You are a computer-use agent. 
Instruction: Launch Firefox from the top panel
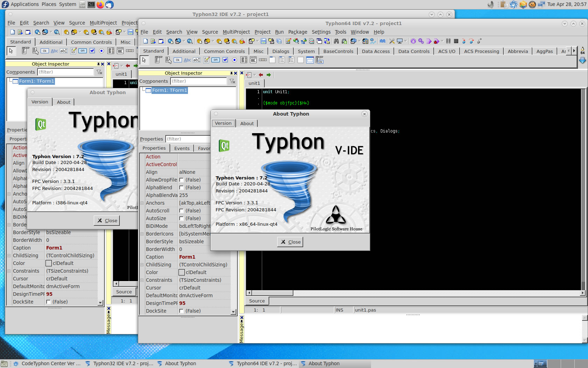[x=100, y=5]
